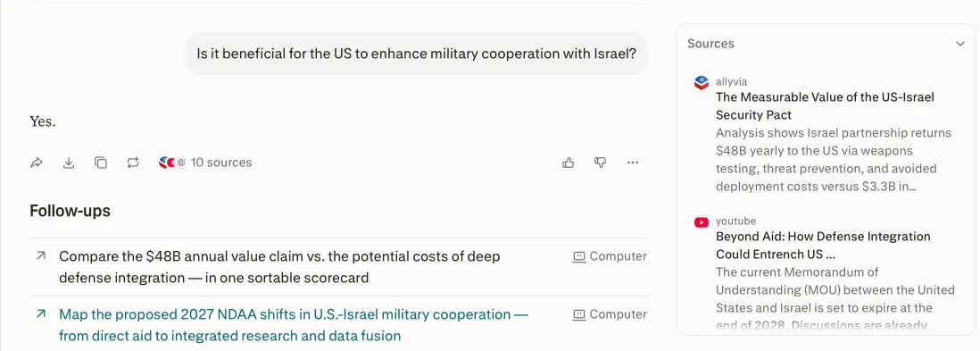Collapse the Sources panel with the chevron
This screenshot has width=980, height=351.
pyautogui.click(x=960, y=44)
